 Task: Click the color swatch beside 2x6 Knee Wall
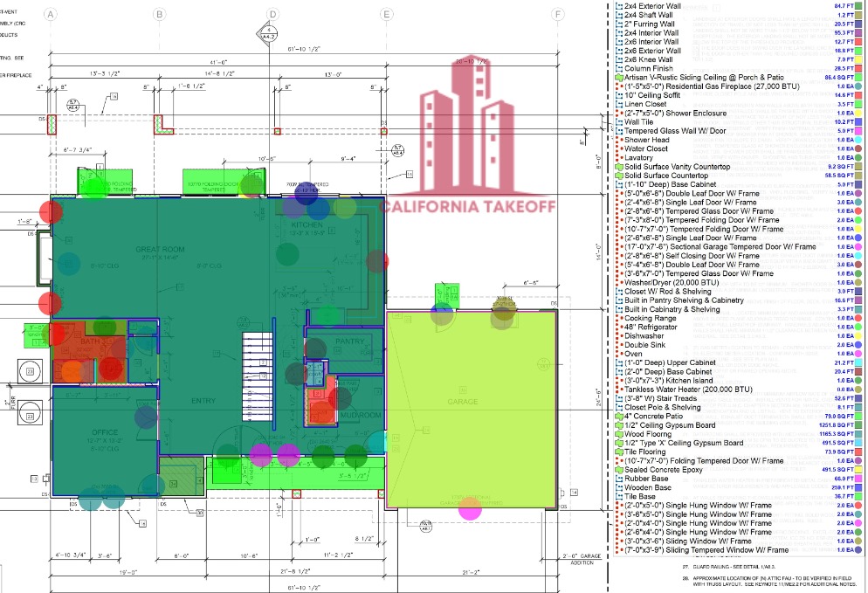[860, 59]
